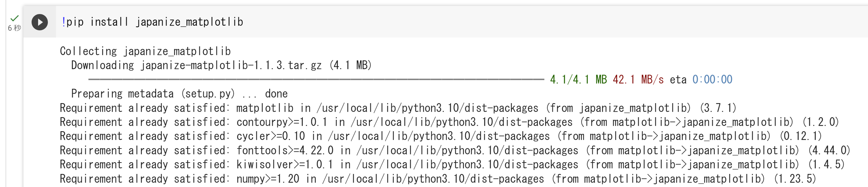Image resolution: width=868 pixels, height=187 pixels.
Task: Run the pip install cell
Action: [x=40, y=22]
